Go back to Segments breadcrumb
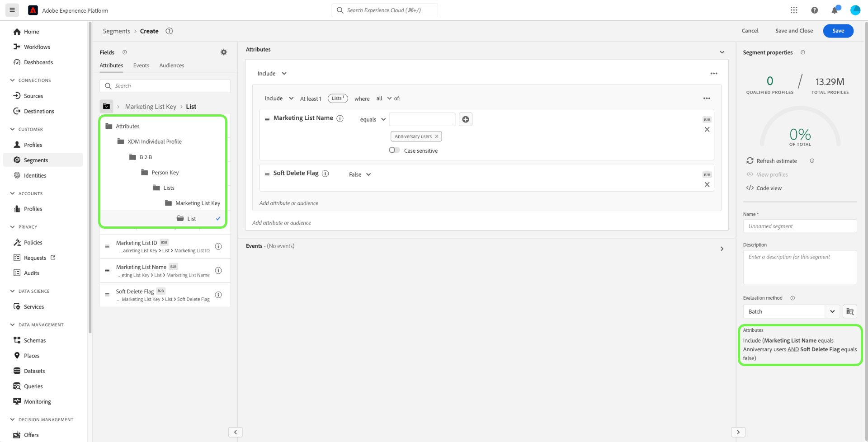The image size is (868, 442). pyautogui.click(x=116, y=31)
